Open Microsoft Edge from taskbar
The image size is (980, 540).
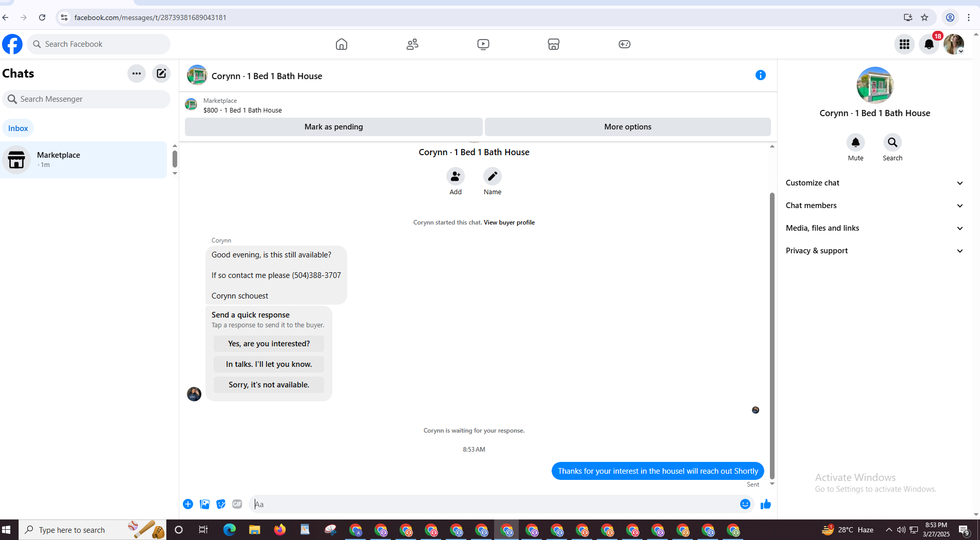[229, 530]
